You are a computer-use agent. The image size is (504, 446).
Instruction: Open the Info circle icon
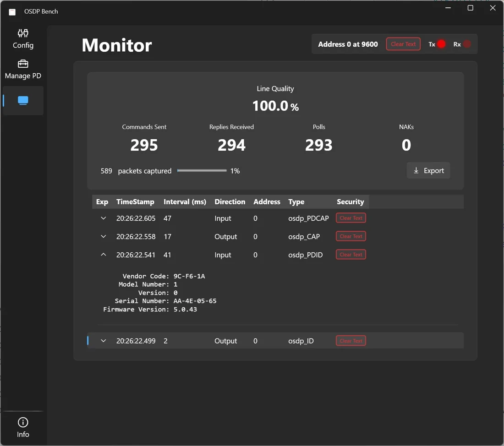pyautogui.click(x=23, y=422)
